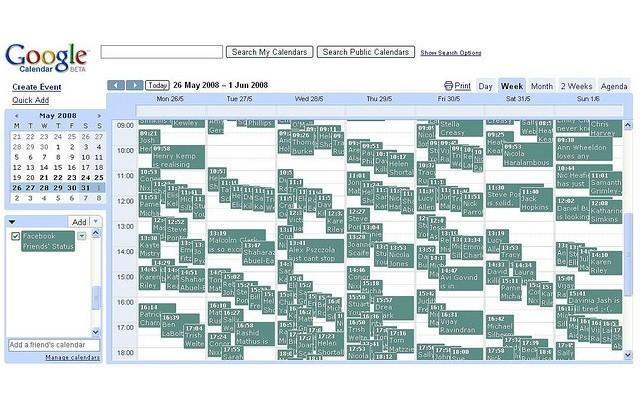Screen dimensions: 642x419
Task: Switch to the Agenda view tab
Action: point(614,87)
